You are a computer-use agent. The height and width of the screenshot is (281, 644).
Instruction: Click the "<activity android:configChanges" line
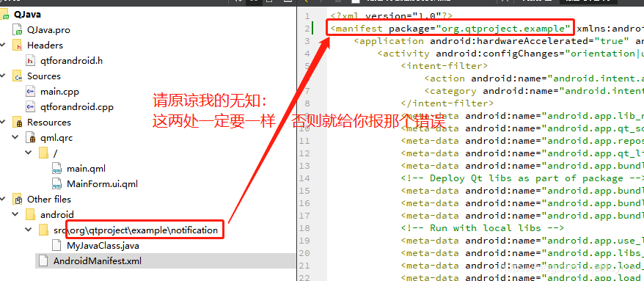coord(511,54)
